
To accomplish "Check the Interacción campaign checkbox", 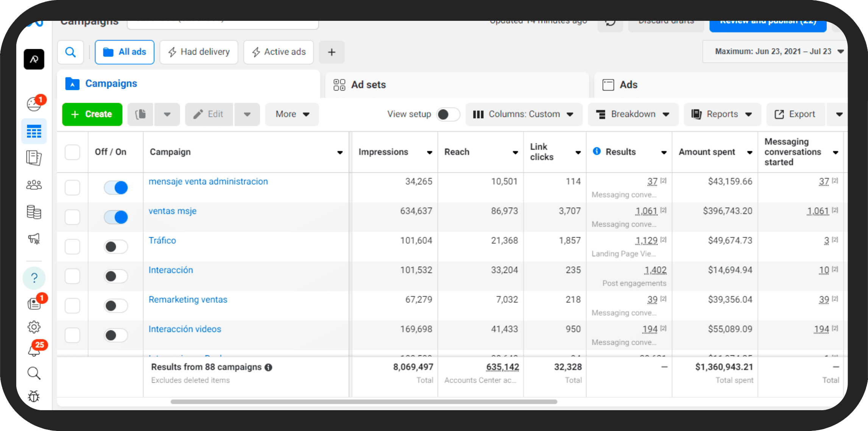I will coord(72,276).
